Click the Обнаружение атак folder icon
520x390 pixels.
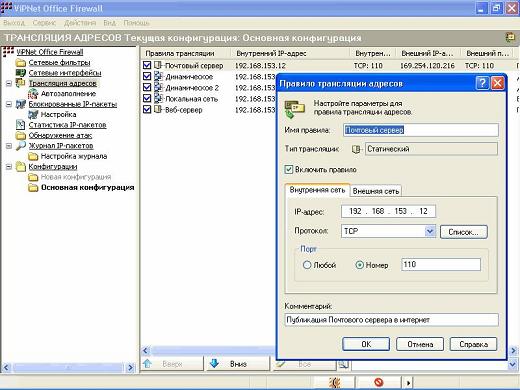[21, 135]
